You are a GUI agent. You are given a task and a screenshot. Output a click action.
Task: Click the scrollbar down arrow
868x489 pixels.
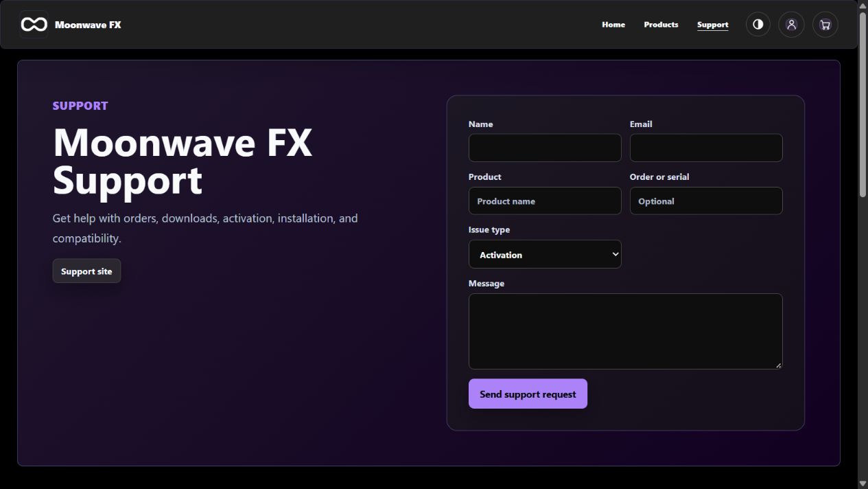coord(863,484)
